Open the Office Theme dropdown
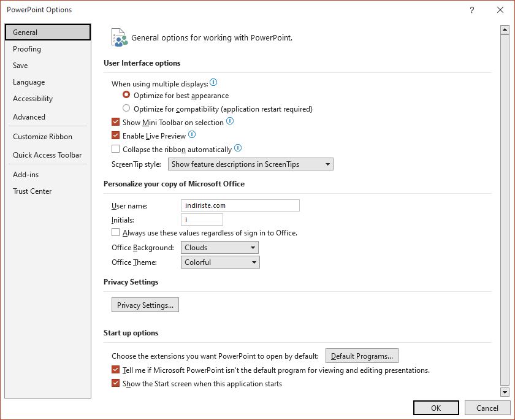This screenshot has width=515, height=420. pyautogui.click(x=220, y=262)
